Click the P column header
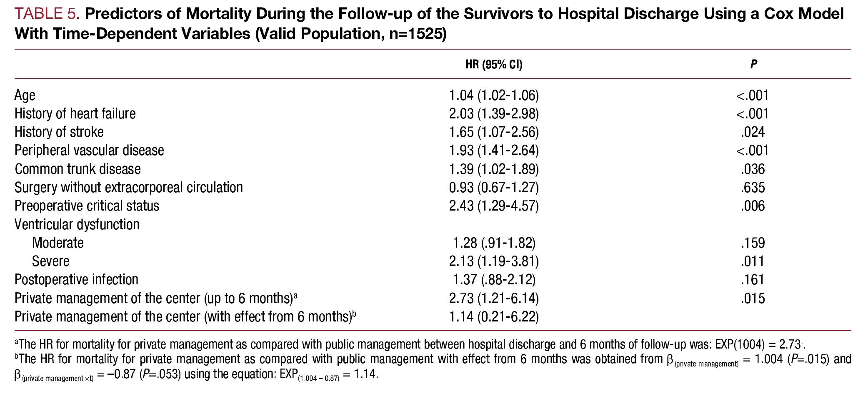 pos(753,64)
